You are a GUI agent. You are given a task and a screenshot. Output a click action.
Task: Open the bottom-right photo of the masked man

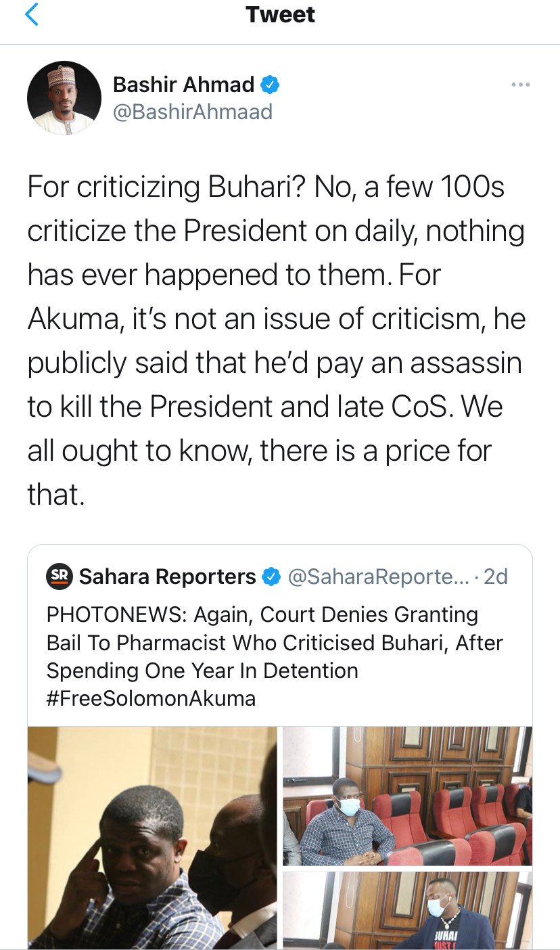[x=407, y=910]
